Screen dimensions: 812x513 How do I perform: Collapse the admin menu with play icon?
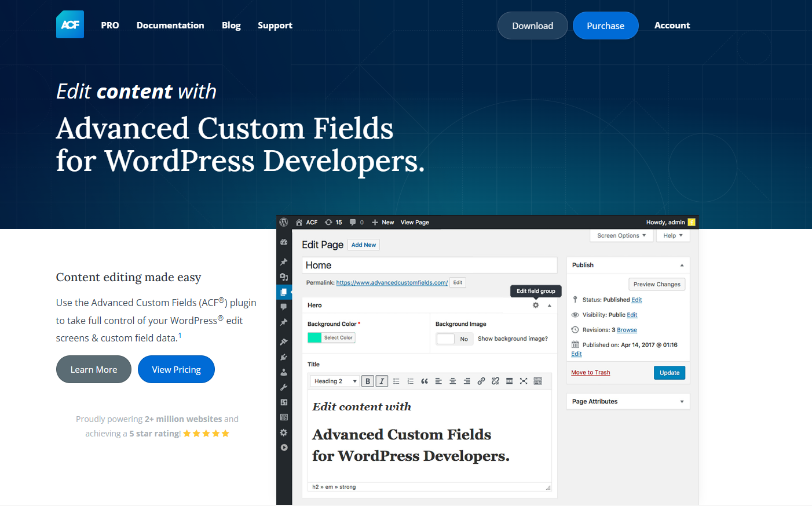coord(284,447)
